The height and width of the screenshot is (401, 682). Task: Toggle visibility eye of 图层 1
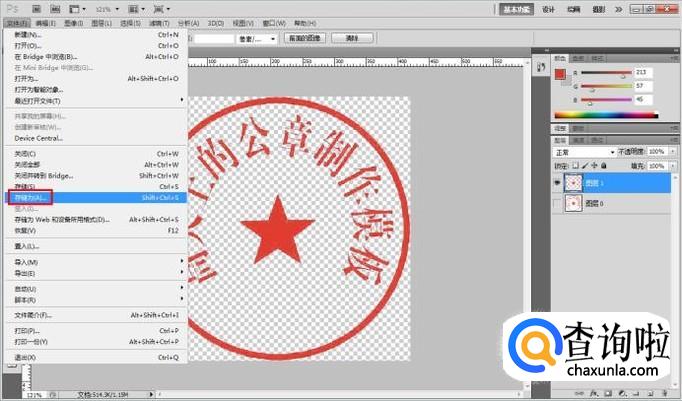pos(558,183)
